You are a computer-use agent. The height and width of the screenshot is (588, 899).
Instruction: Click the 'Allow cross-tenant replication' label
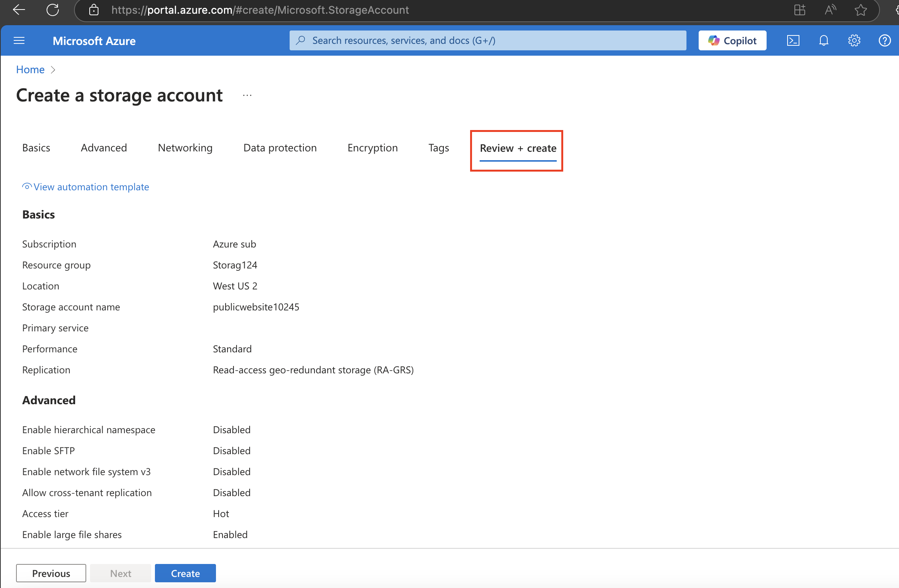tap(87, 493)
